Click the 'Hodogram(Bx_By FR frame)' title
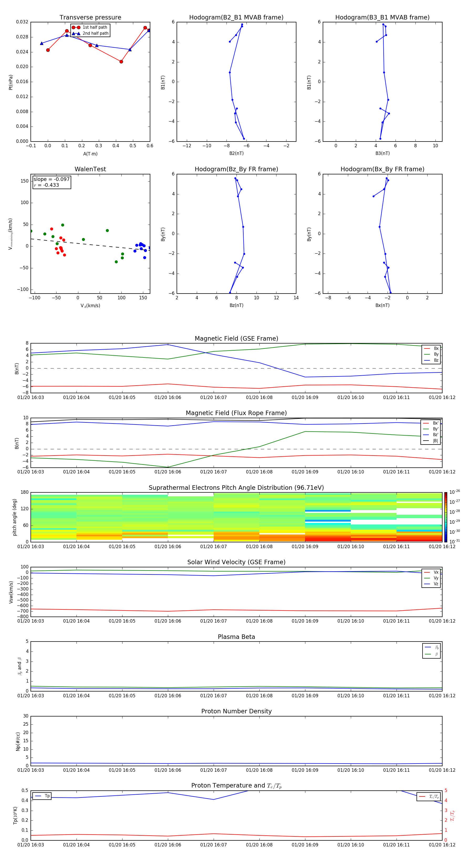Image resolution: width=473 pixels, height=868 pixels. [x=382, y=169]
